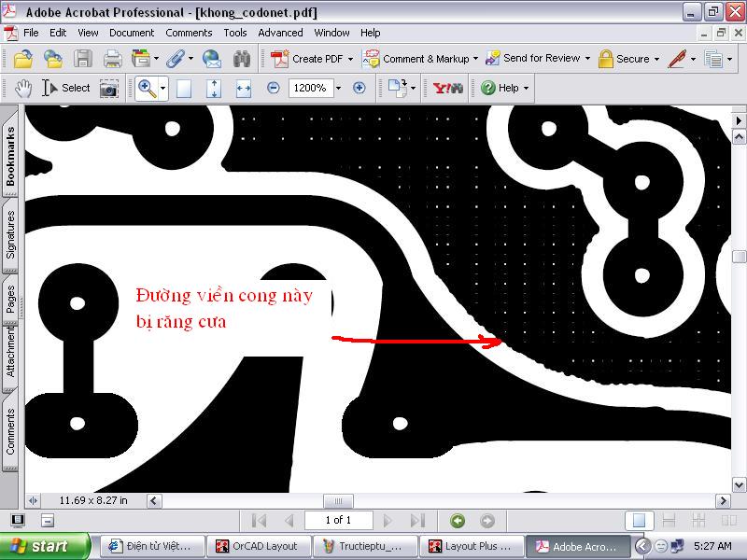
Task: Expand the Rotate view dropdown arrow
Action: click(x=413, y=88)
